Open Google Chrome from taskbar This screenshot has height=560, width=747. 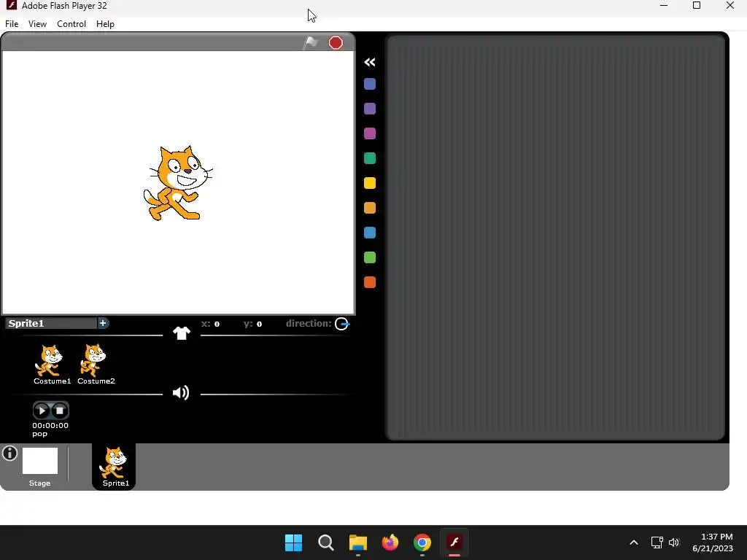click(x=422, y=542)
